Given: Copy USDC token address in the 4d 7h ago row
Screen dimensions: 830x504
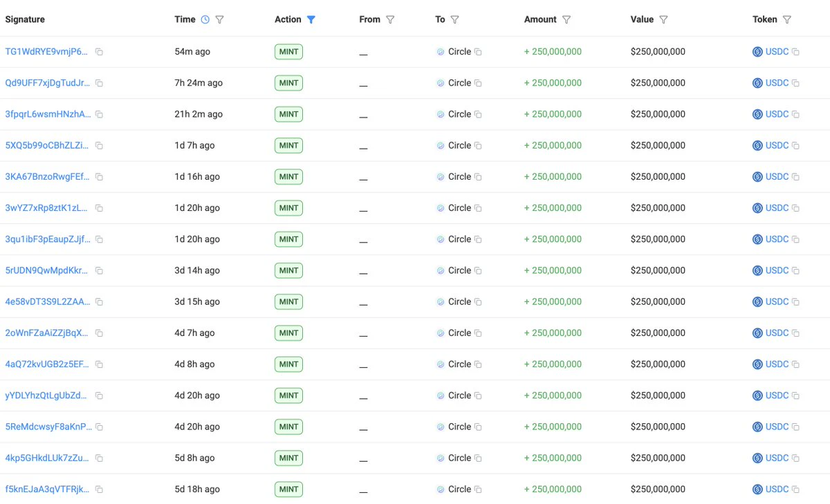Looking at the screenshot, I should click(x=795, y=333).
